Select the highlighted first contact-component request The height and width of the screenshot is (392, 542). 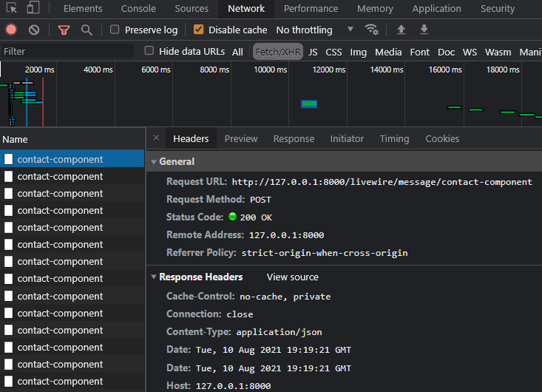[x=72, y=159]
